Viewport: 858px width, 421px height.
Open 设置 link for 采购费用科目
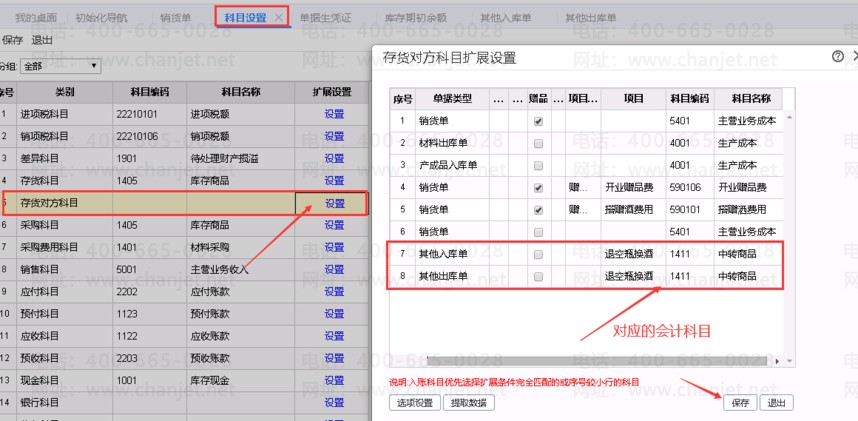click(334, 247)
